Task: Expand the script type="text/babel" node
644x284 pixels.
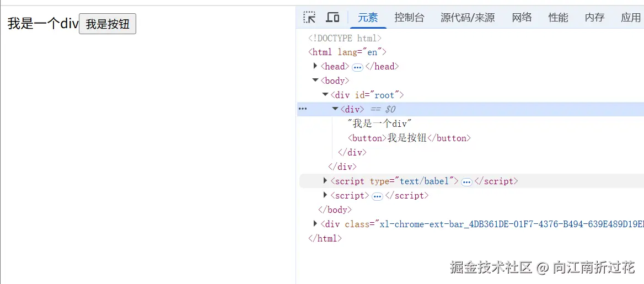Action: pos(325,180)
